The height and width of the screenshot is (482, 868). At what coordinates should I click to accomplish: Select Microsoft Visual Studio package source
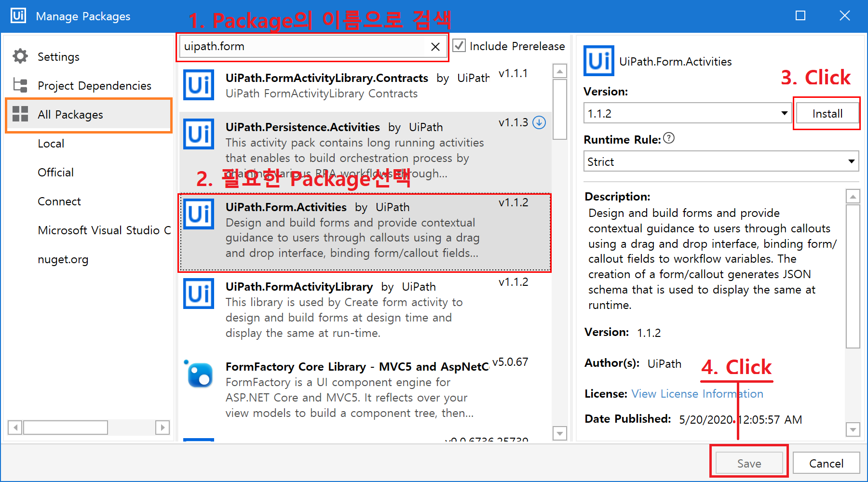click(104, 230)
